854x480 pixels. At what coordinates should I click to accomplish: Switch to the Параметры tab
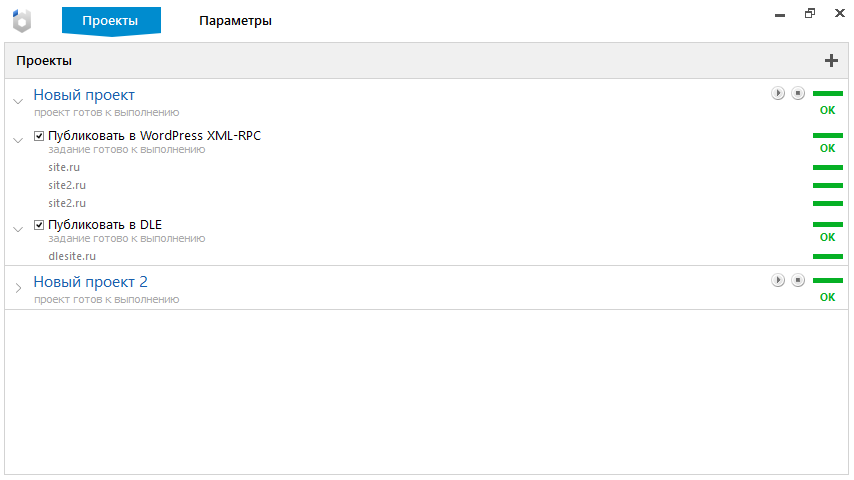(235, 21)
